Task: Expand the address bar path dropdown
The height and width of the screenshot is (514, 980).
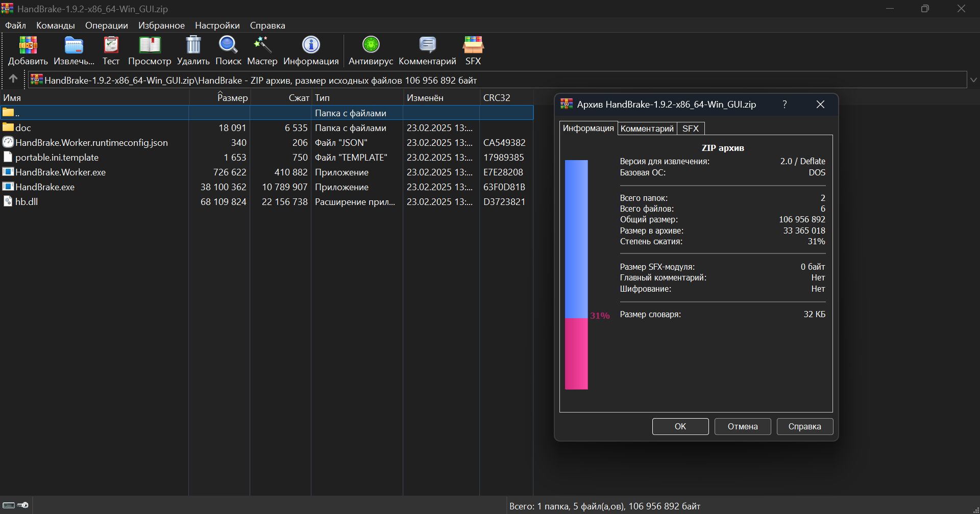Action: (973, 80)
